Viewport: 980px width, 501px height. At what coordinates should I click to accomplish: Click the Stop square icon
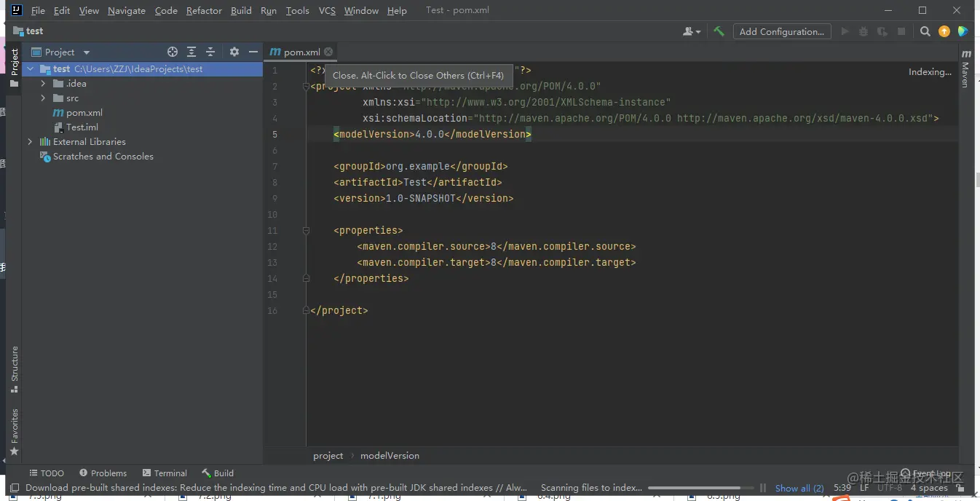(x=901, y=31)
